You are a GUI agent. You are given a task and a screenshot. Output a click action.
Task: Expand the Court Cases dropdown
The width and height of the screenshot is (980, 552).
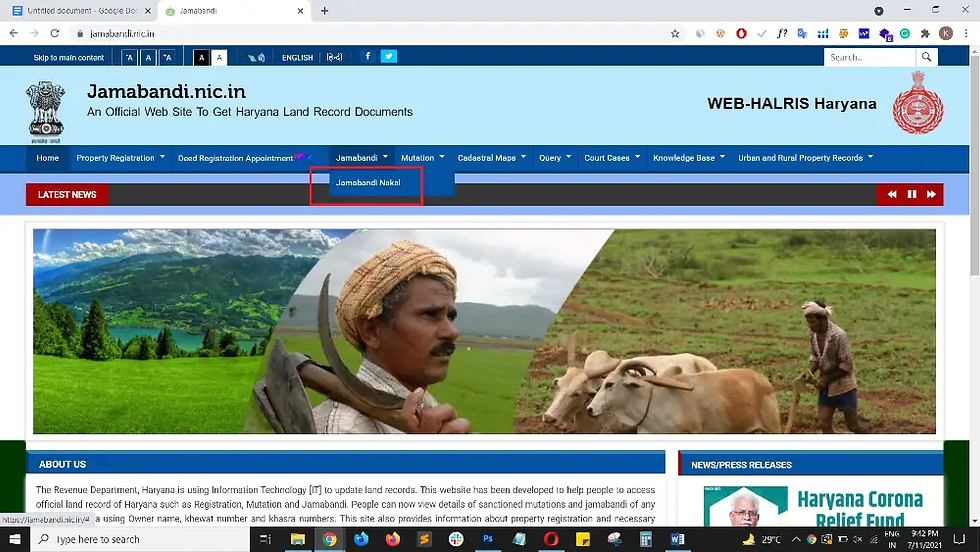tap(612, 158)
